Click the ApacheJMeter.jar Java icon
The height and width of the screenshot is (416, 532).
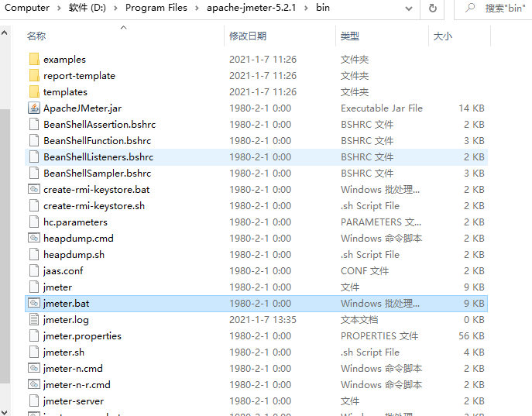[34, 108]
